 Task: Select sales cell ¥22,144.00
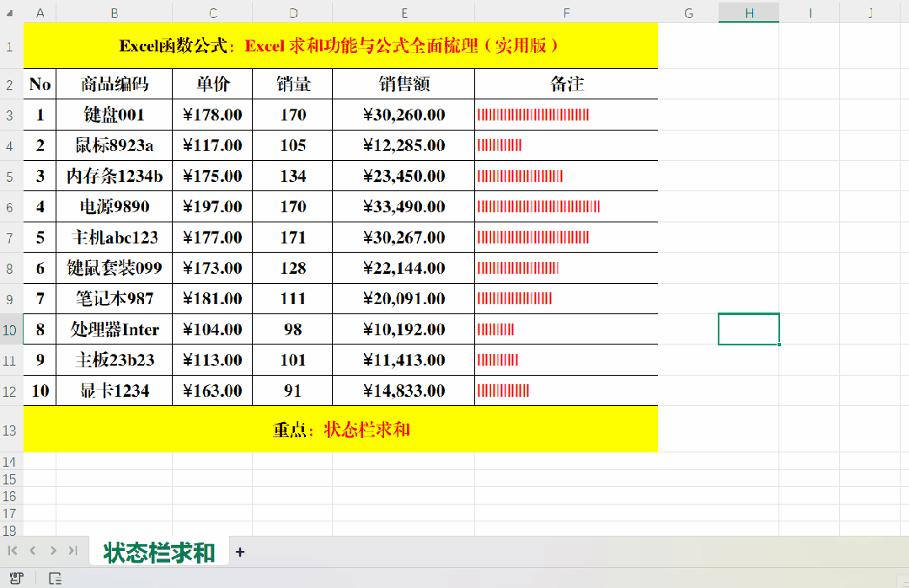point(404,268)
